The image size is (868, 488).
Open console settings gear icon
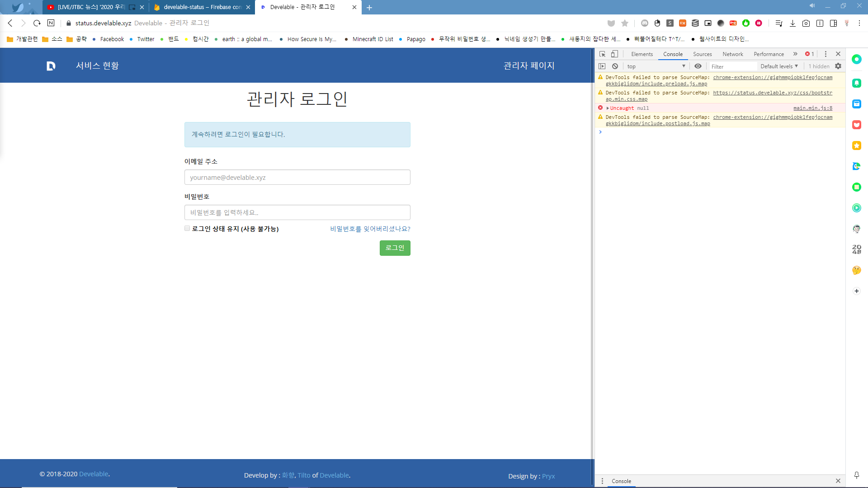pyautogui.click(x=838, y=66)
